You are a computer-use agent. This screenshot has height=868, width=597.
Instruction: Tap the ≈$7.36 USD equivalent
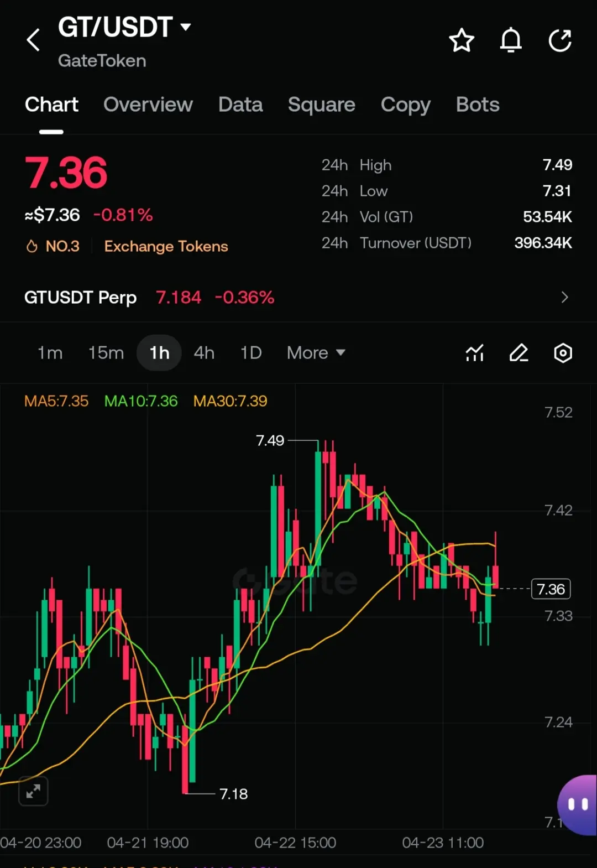point(53,215)
